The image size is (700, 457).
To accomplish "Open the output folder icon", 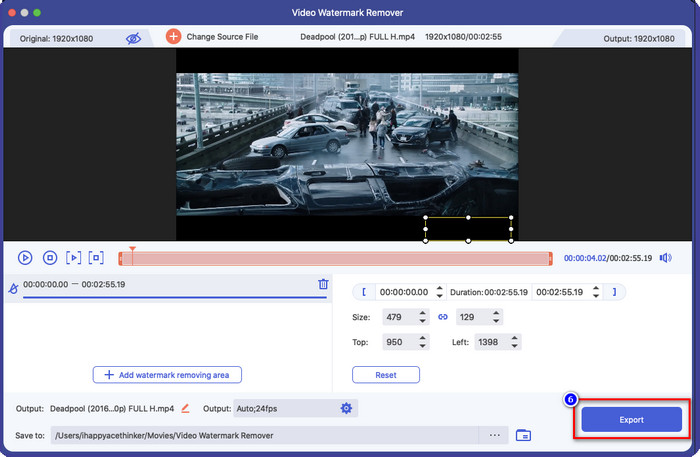I will point(523,435).
